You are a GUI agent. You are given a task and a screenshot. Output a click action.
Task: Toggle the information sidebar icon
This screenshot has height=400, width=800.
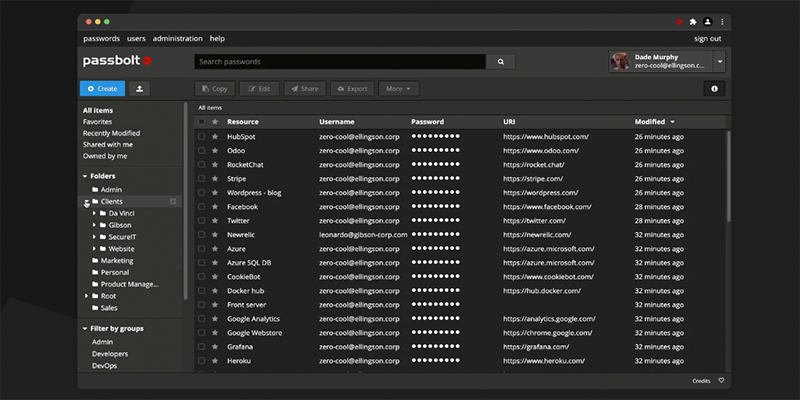coord(714,89)
